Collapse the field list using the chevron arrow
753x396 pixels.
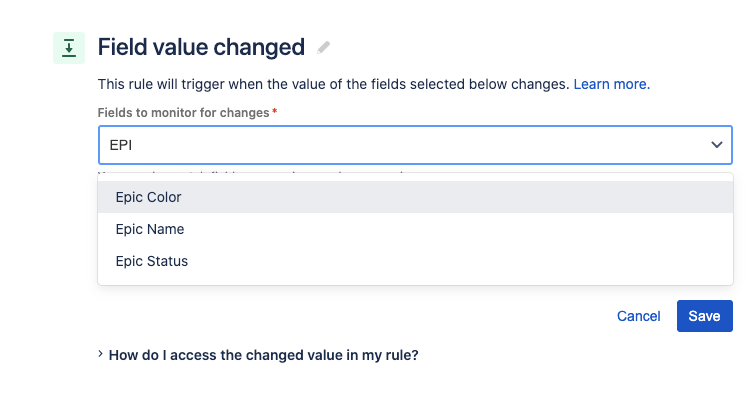717,145
